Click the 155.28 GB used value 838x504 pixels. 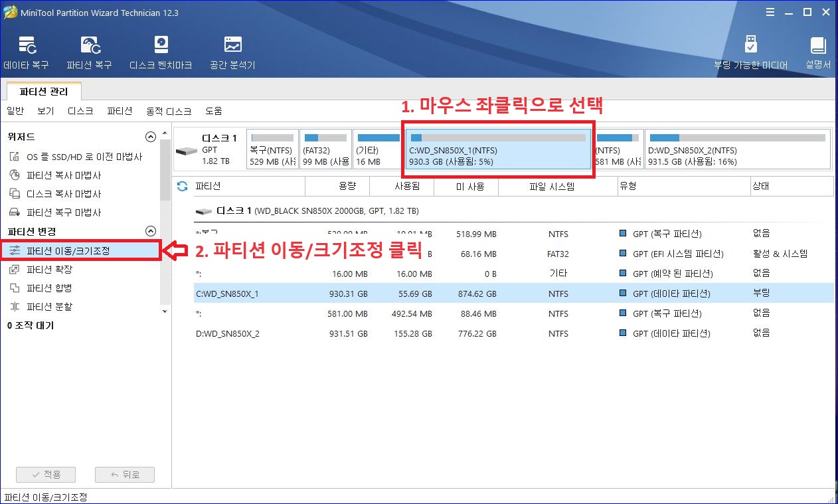[x=413, y=333]
